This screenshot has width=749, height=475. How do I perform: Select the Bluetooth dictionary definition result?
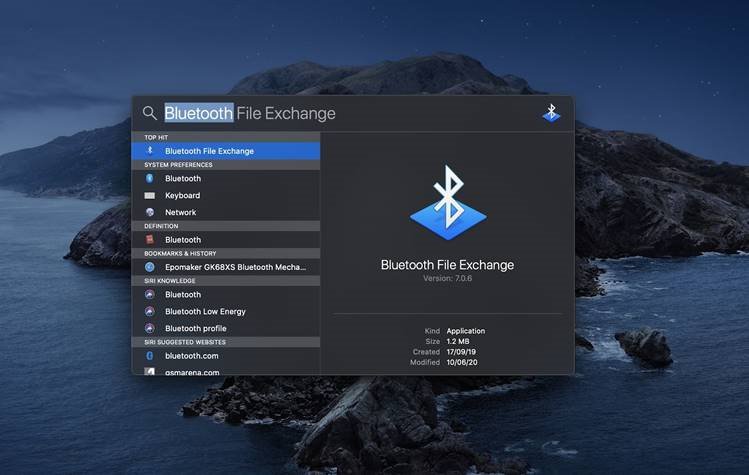(225, 239)
